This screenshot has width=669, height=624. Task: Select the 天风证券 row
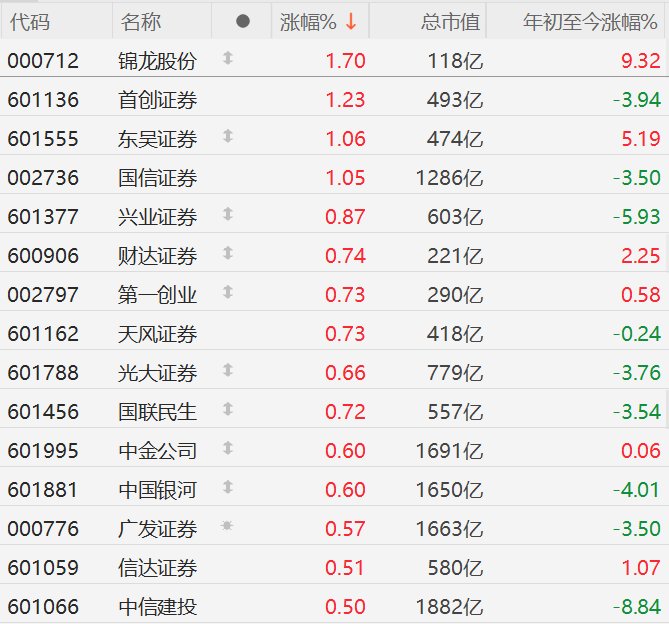coord(157,333)
